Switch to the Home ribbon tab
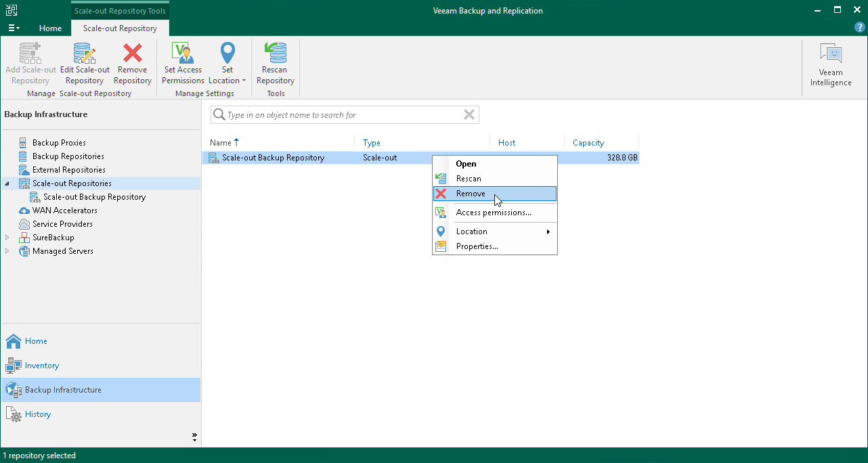This screenshot has width=868, height=463. coord(50,28)
